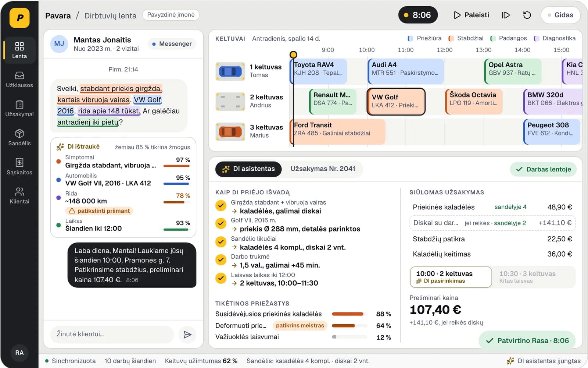Click the patikslinti priimant warning tag
588x368 pixels.
tap(100, 211)
